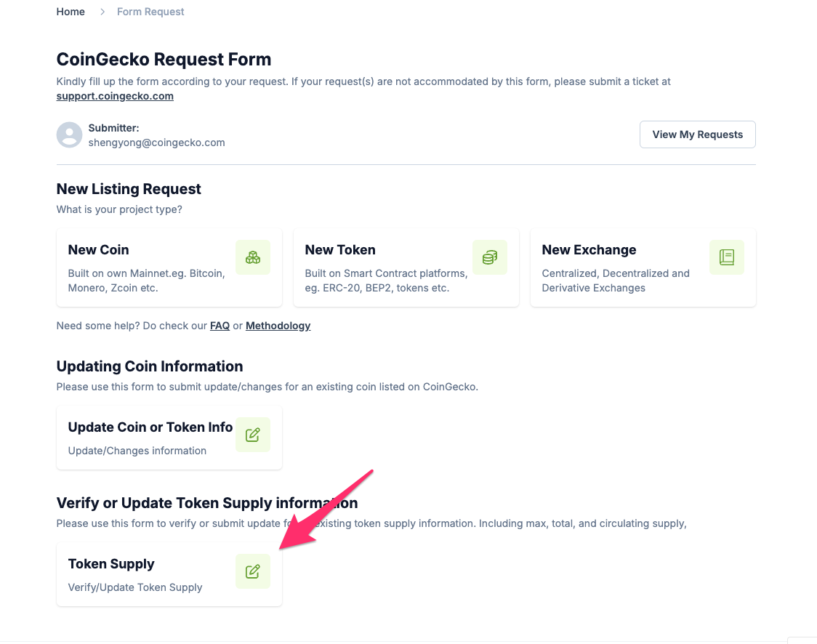This screenshot has width=817, height=644.
Task: Click the New Exchange book icon
Action: (727, 257)
